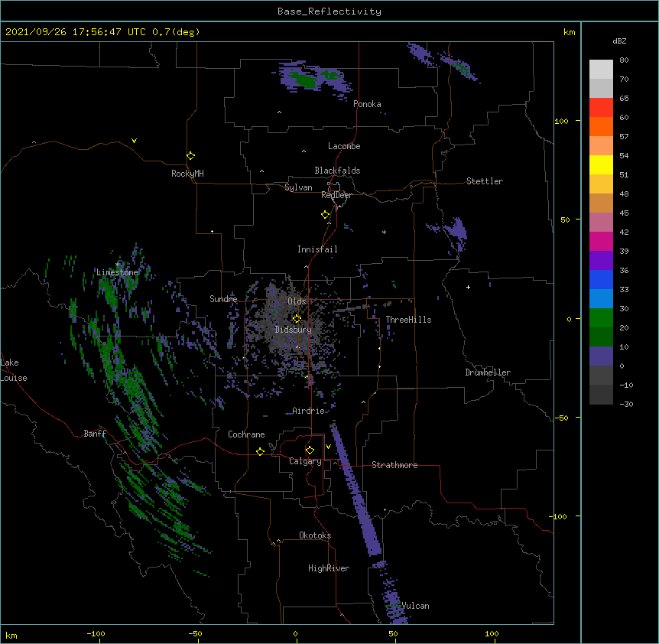
Task: Click the Banff label
Action: (95, 434)
